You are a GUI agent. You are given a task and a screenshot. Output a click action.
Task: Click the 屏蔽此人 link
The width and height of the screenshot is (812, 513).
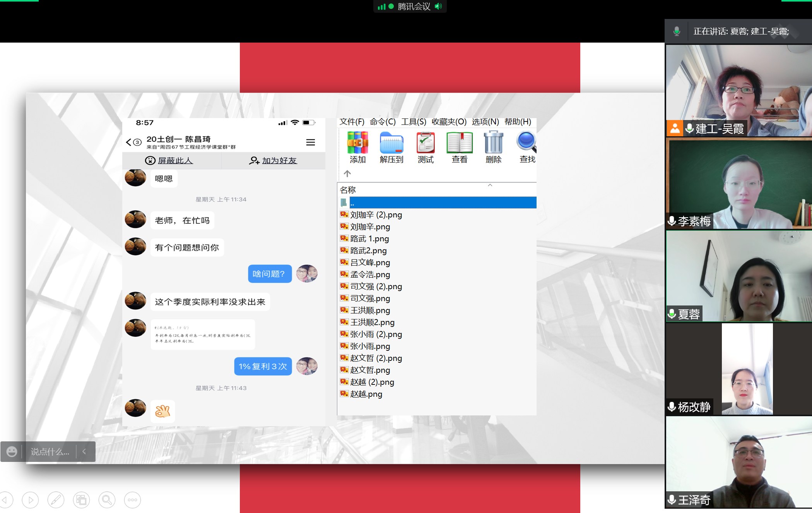pyautogui.click(x=175, y=161)
